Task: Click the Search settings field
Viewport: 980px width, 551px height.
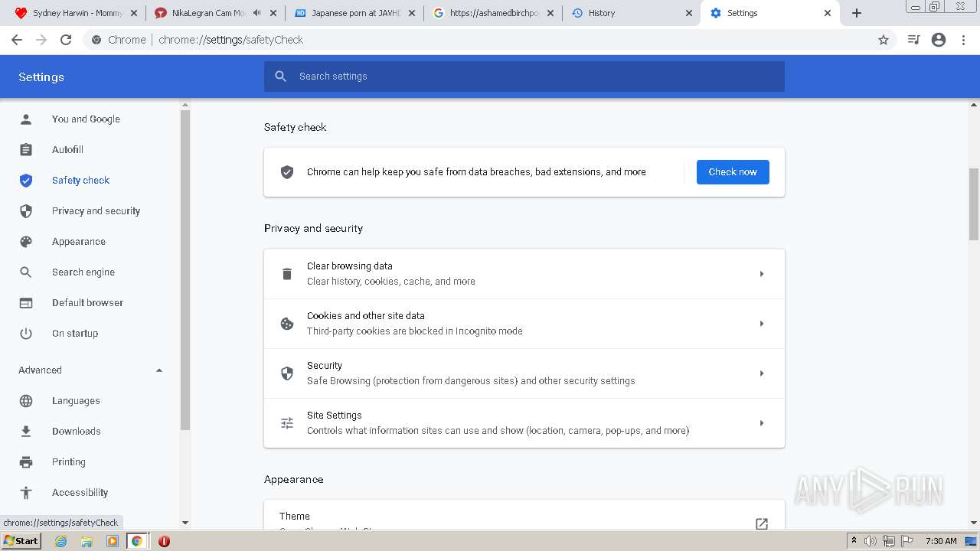Action: click(x=524, y=77)
